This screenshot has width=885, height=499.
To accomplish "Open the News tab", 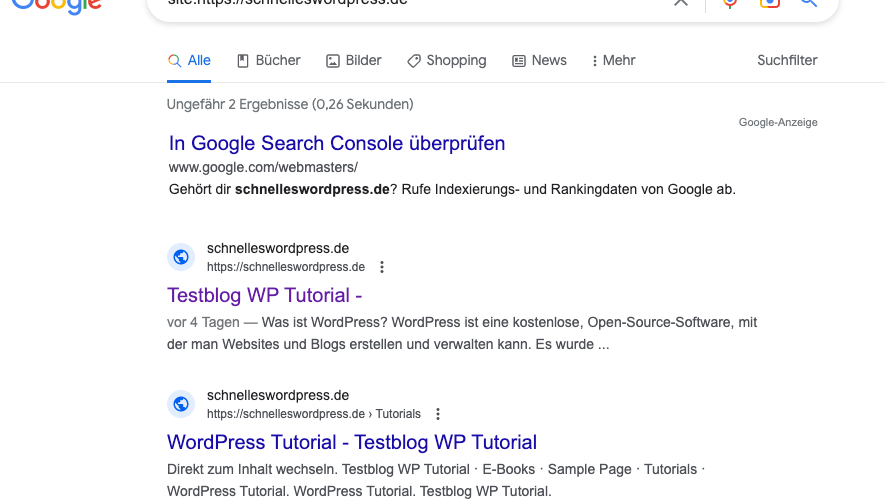I will coord(539,60).
